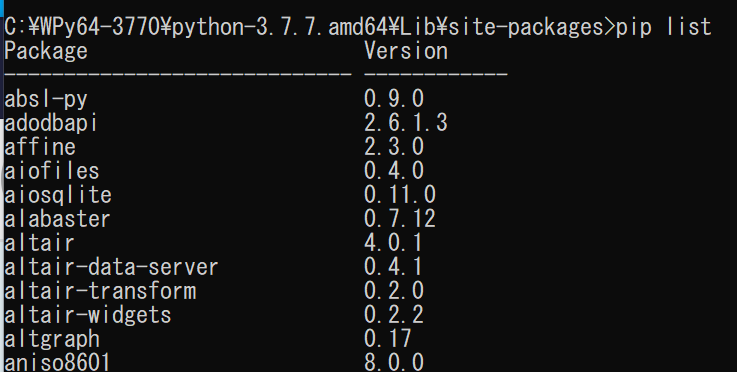
Task: Click version 2.6.1.3 of adodbapi
Action: click(x=406, y=123)
